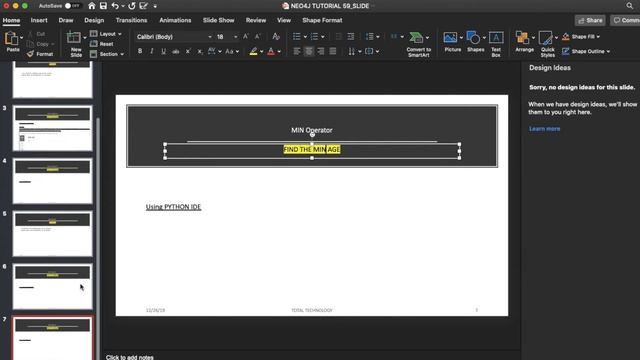
Task: Open the Quick Access toolbar customize arrow
Action: point(155,7)
